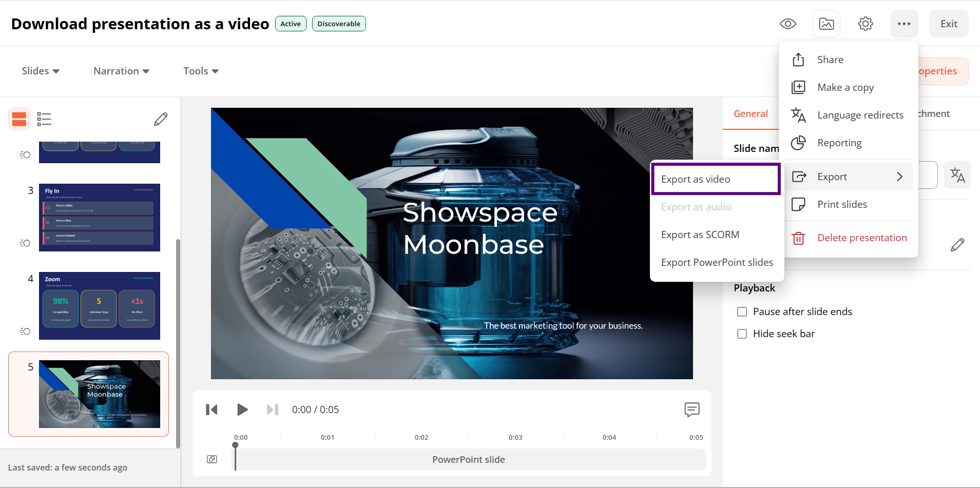Image resolution: width=980 pixels, height=488 pixels.
Task: Click the pencil icon in properties panel
Action: [957, 245]
